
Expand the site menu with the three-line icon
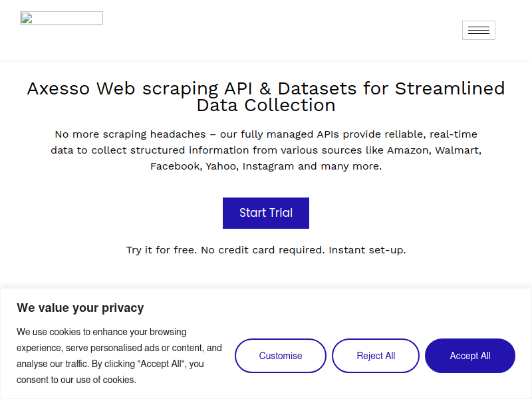click(x=478, y=30)
